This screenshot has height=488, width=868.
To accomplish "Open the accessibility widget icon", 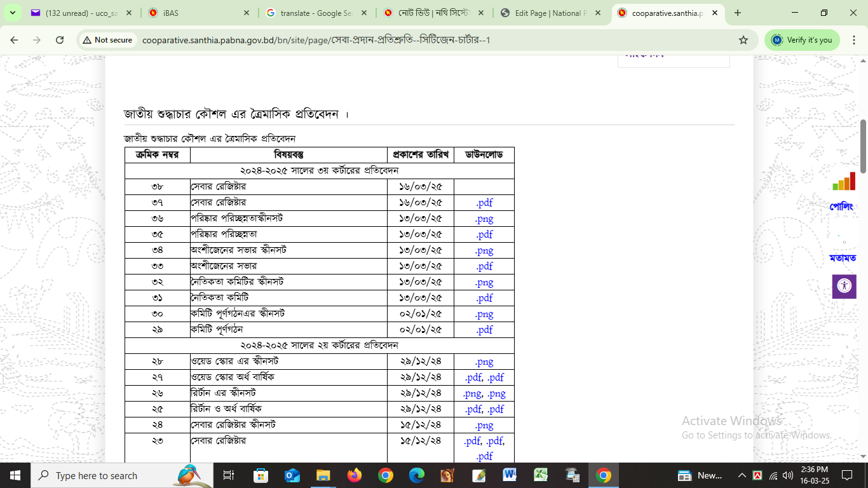I will [x=844, y=287].
